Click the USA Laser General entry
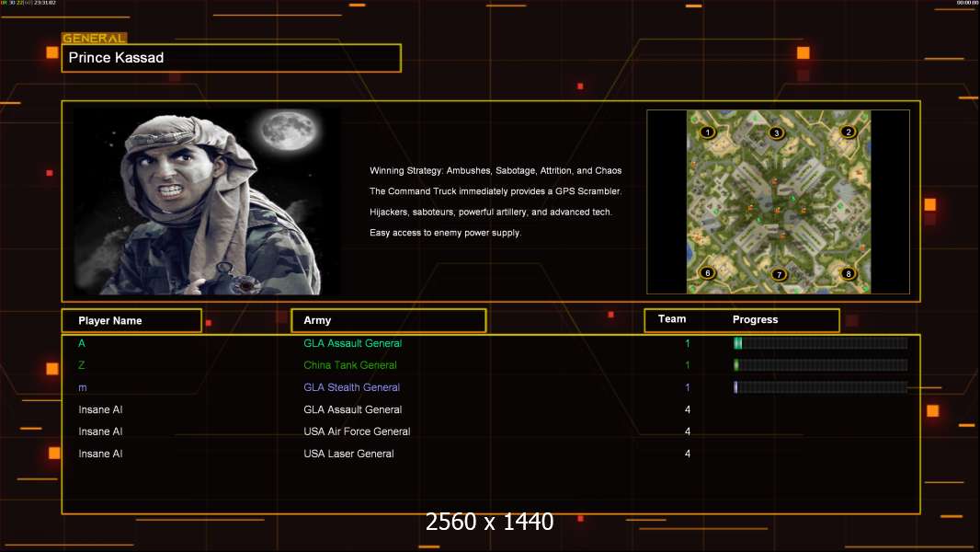The height and width of the screenshot is (552, 980). point(348,454)
